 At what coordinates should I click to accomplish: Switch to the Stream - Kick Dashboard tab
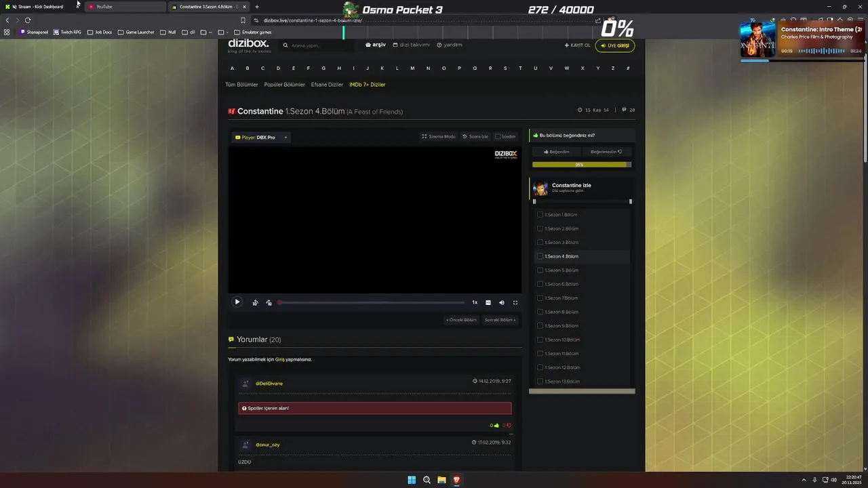point(41,7)
